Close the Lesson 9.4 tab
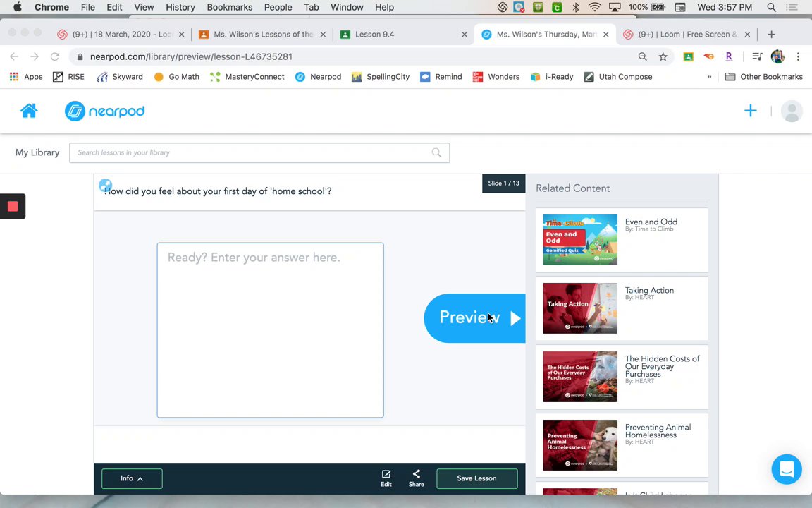812x508 pixels. click(465, 34)
